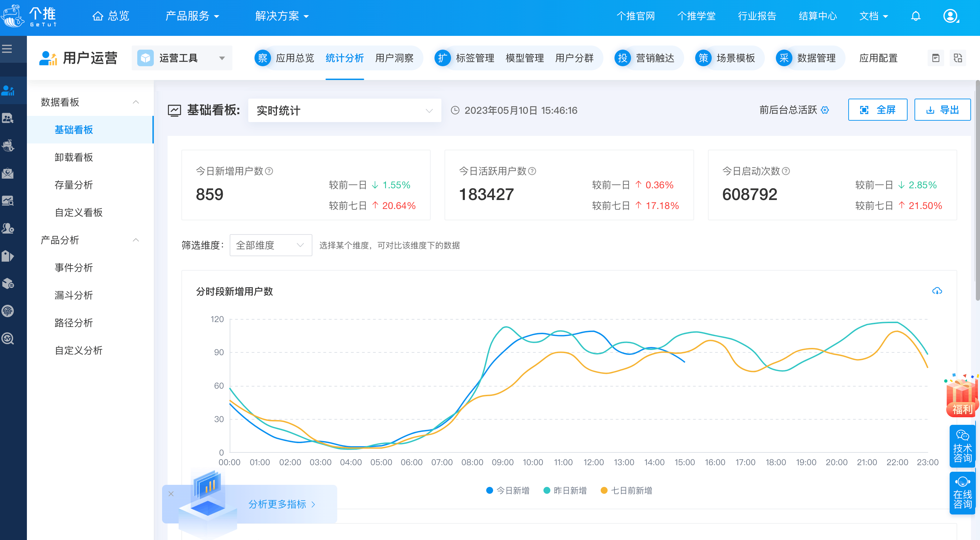This screenshot has width=980, height=540.
Task: Switch to the 统计分析 tab
Action: (345, 58)
